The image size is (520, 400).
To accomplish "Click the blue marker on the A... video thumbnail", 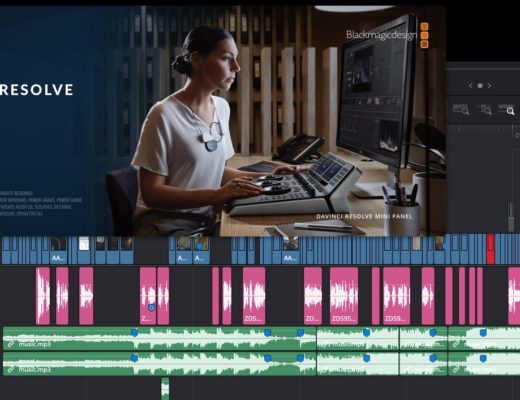I will tap(199, 246).
